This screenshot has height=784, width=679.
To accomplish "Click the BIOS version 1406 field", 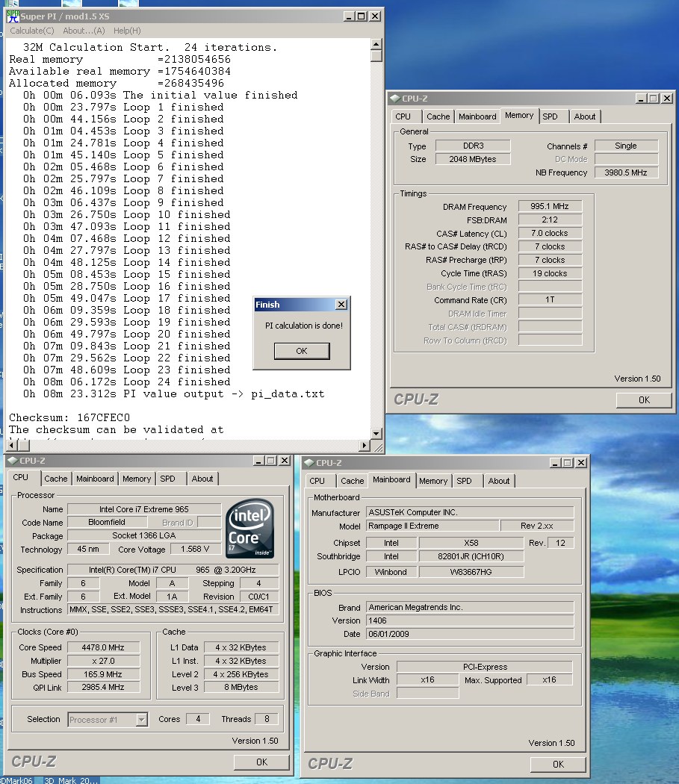I will tap(470, 620).
